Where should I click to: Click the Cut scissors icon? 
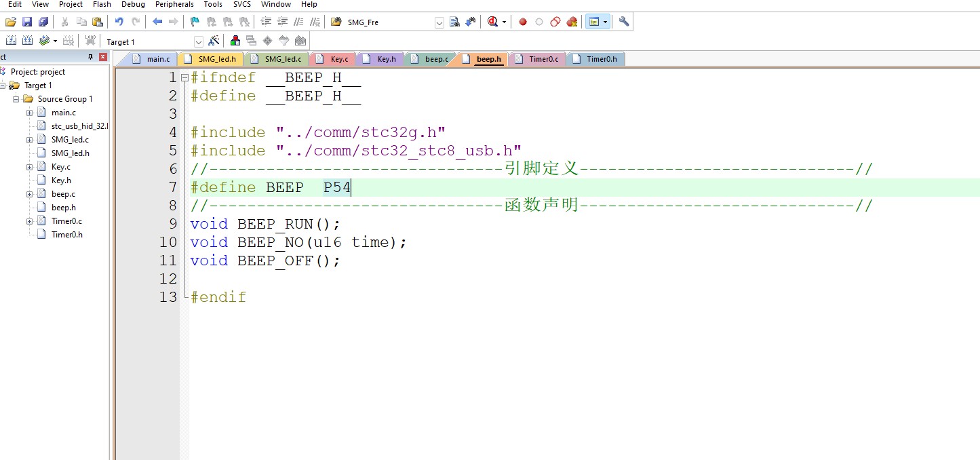pos(65,22)
